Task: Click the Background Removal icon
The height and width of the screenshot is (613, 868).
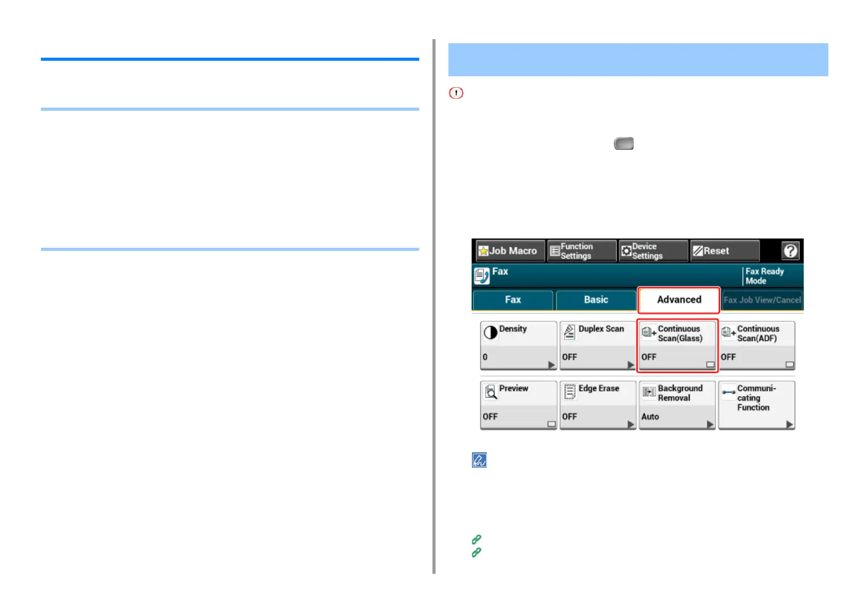Action: [649, 392]
